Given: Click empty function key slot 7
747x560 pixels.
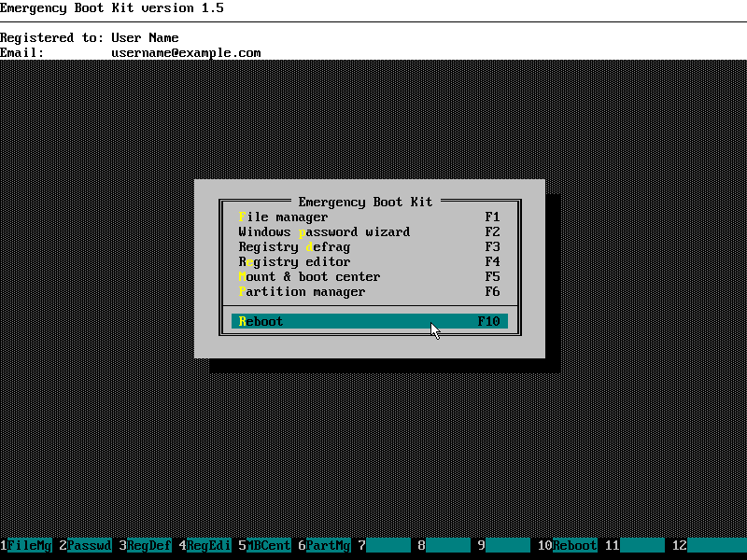Looking at the screenshot, I should click(385, 545).
